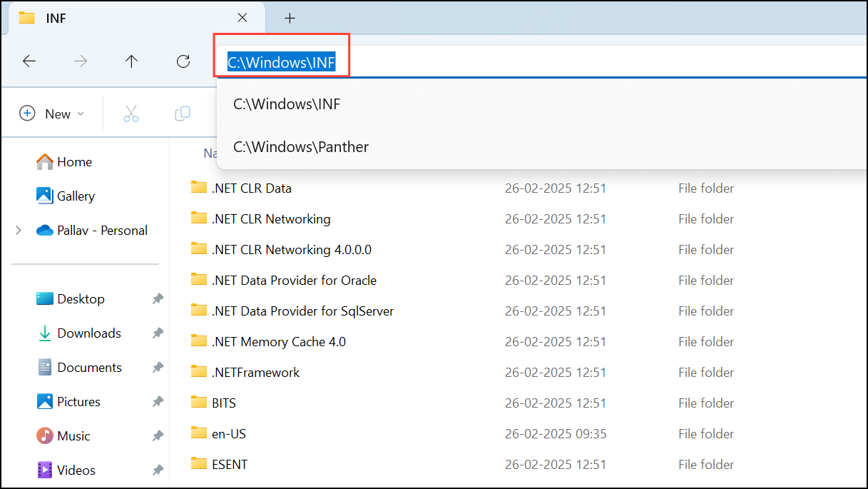The height and width of the screenshot is (489, 868).
Task: Open Desktop in the sidebar
Action: coord(71,299)
